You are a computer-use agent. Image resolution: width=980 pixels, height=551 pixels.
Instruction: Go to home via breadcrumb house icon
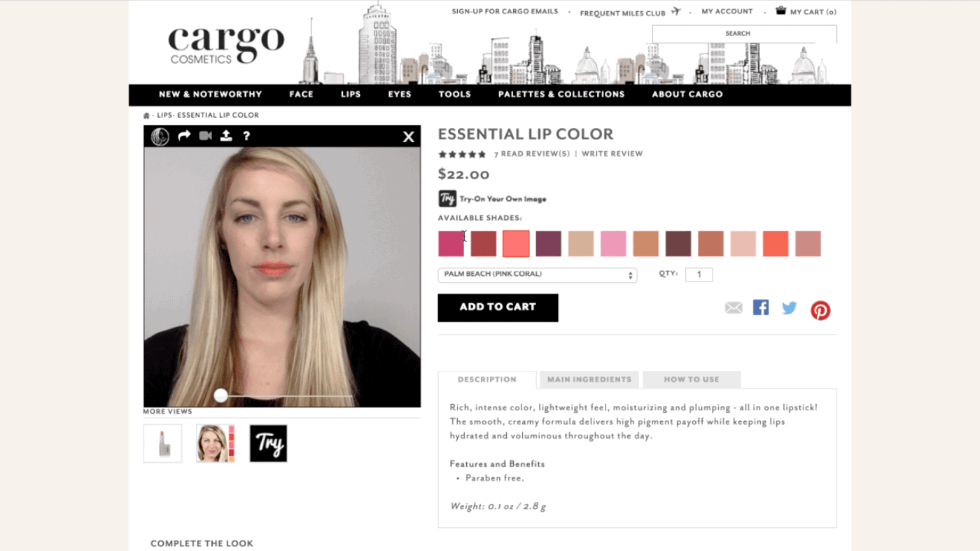146,116
